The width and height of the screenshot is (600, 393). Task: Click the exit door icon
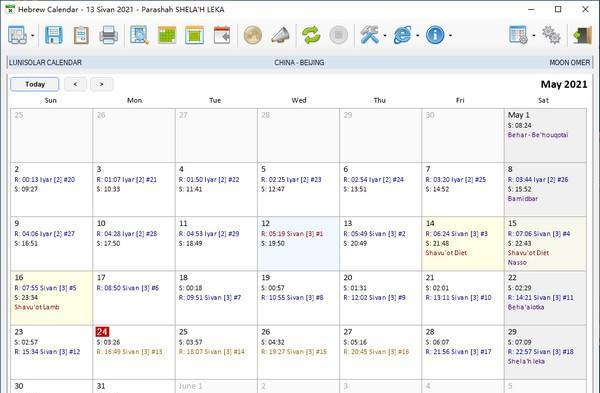point(582,35)
